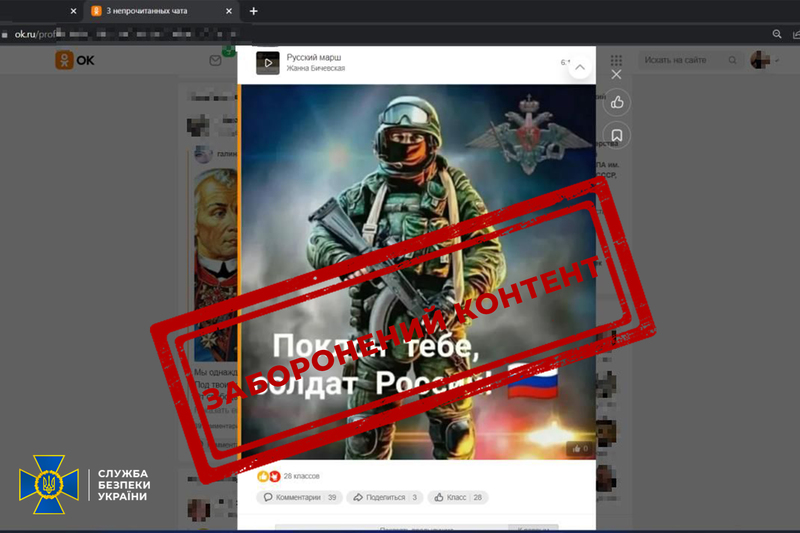Open the '28 классов' reactions list
Screen dimensions: 800x533
(302, 476)
